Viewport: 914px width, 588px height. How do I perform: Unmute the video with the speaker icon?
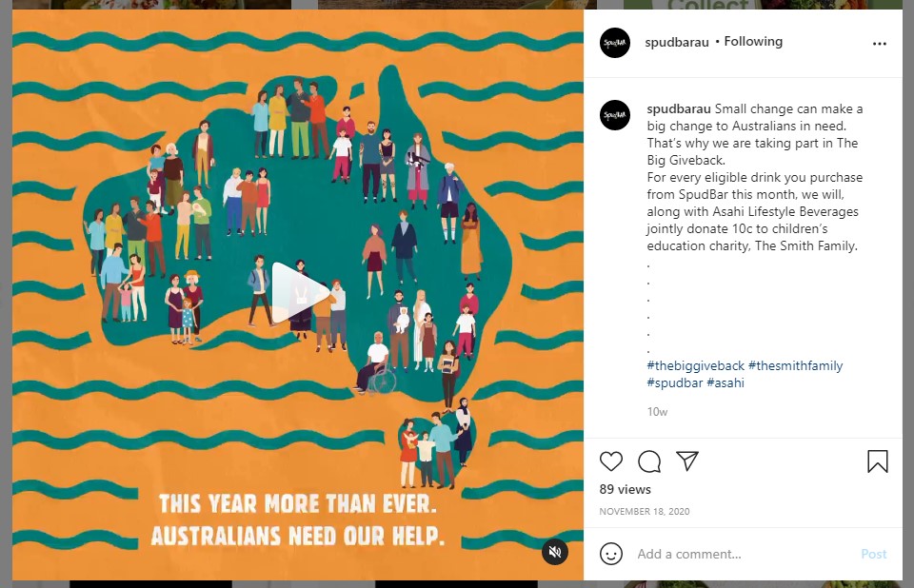point(555,551)
